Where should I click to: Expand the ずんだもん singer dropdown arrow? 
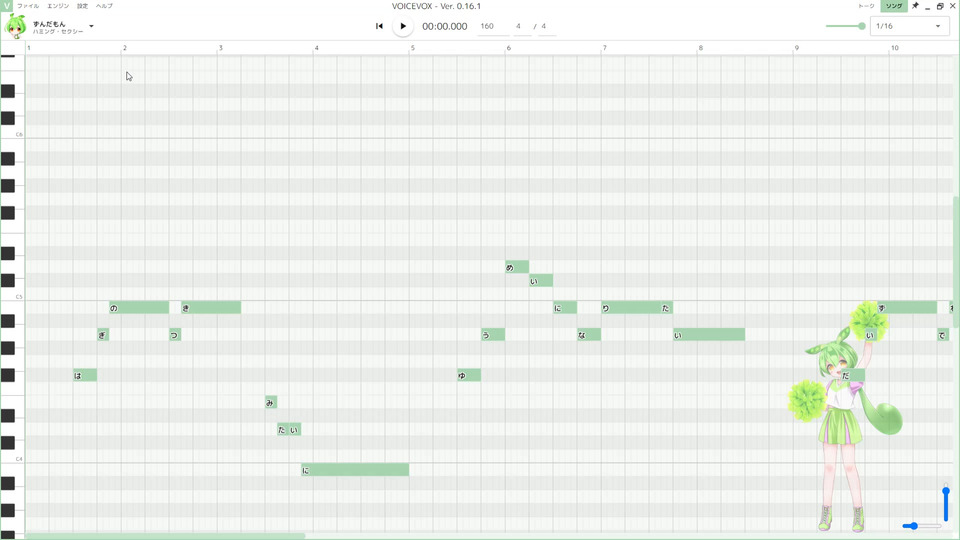point(91,26)
